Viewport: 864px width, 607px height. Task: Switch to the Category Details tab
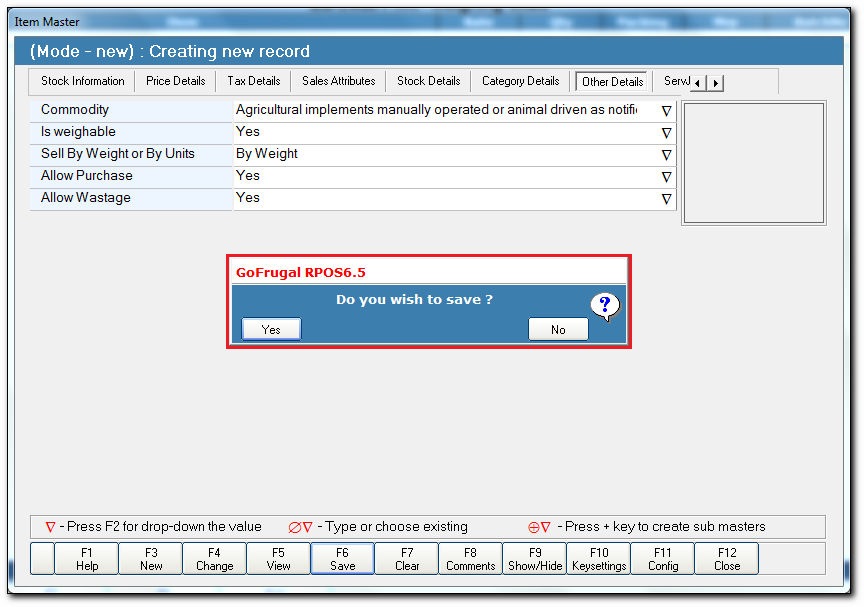520,81
